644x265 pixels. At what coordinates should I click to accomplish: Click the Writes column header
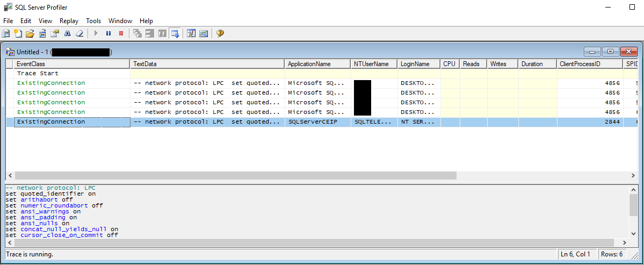pyautogui.click(x=503, y=63)
